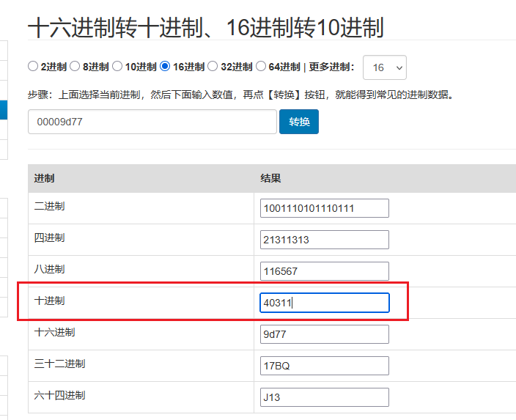Click the 十进制 result field 40311
Screen dimensions: 516x420
click(x=324, y=303)
